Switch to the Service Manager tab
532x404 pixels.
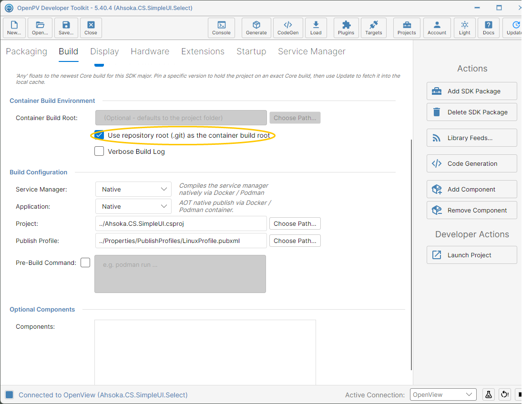click(312, 51)
